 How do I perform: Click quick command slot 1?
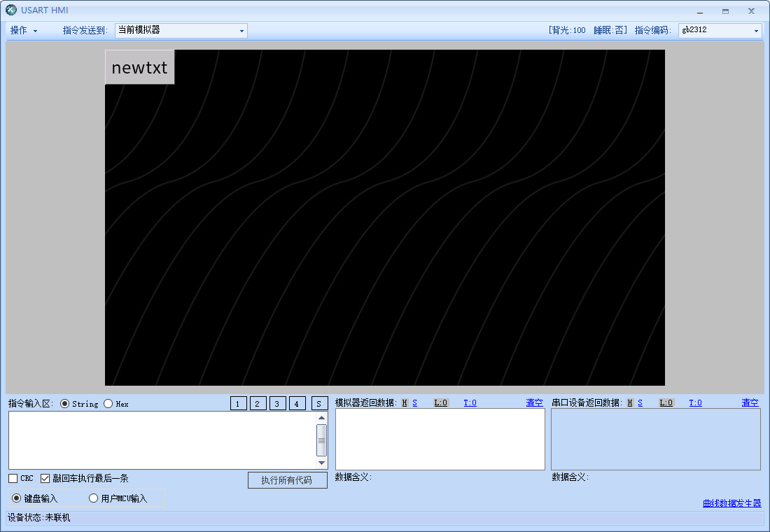click(x=238, y=403)
